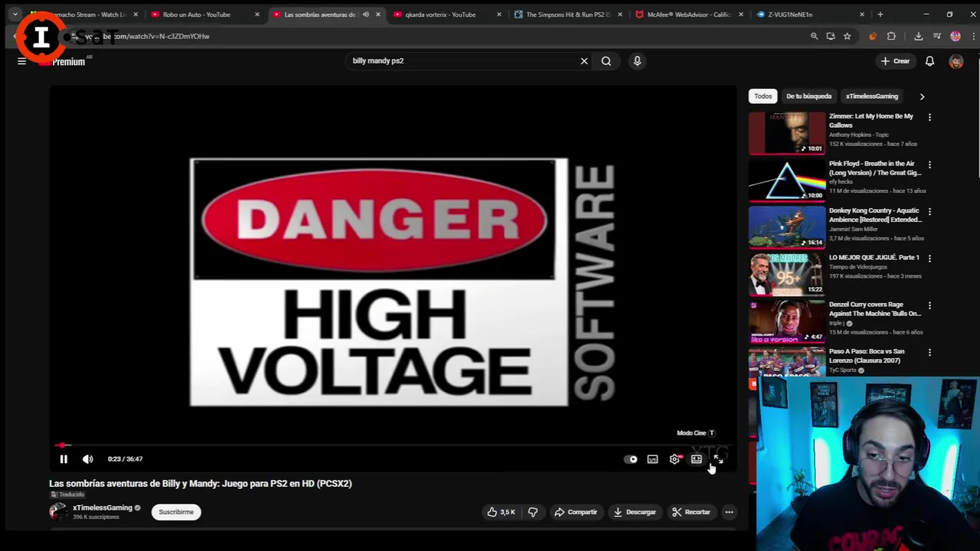This screenshot has height=551, width=980.
Task: Run search with magnifier button
Action: [x=606, y=61]
